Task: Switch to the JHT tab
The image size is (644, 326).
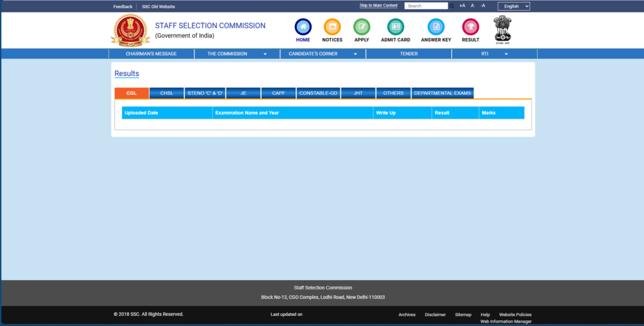Action: point(358,93)
